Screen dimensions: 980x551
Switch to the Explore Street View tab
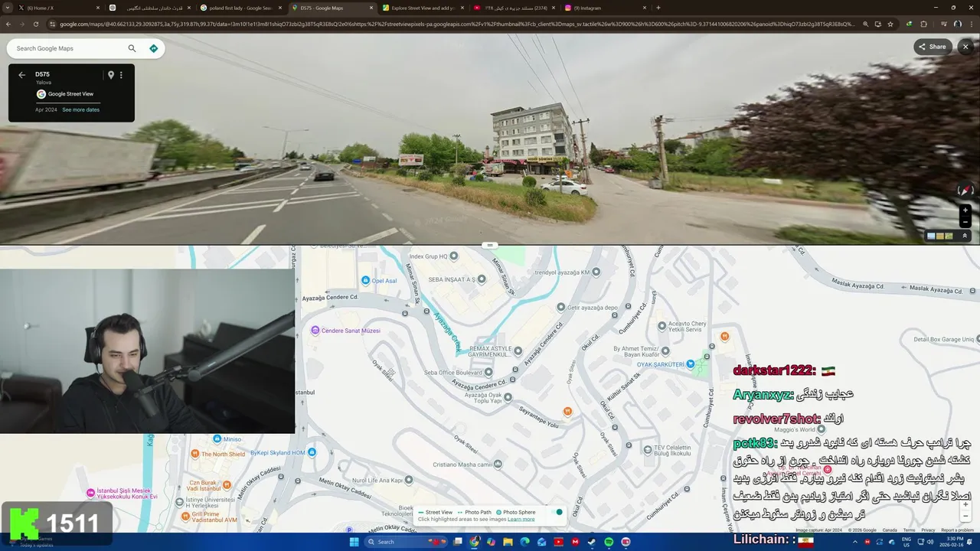pyautogui.click(x=423, y=8)
